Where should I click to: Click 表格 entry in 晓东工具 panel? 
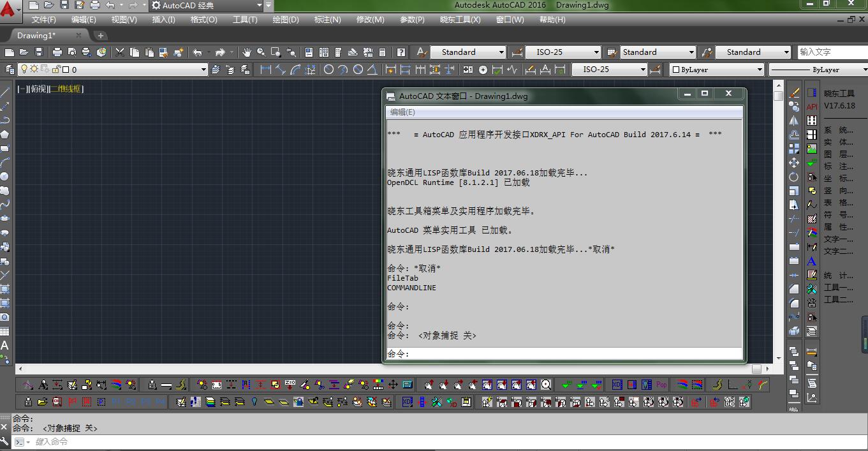click(x=839, y=203)
